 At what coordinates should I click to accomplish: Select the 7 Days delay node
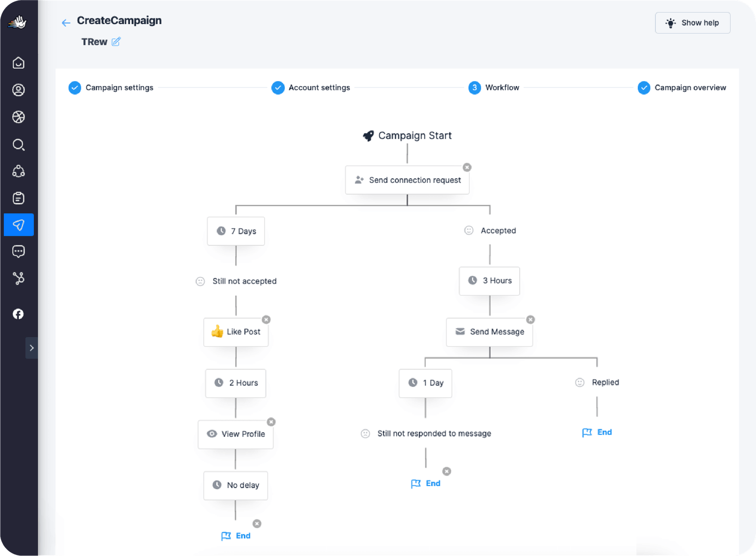(235, 231)
